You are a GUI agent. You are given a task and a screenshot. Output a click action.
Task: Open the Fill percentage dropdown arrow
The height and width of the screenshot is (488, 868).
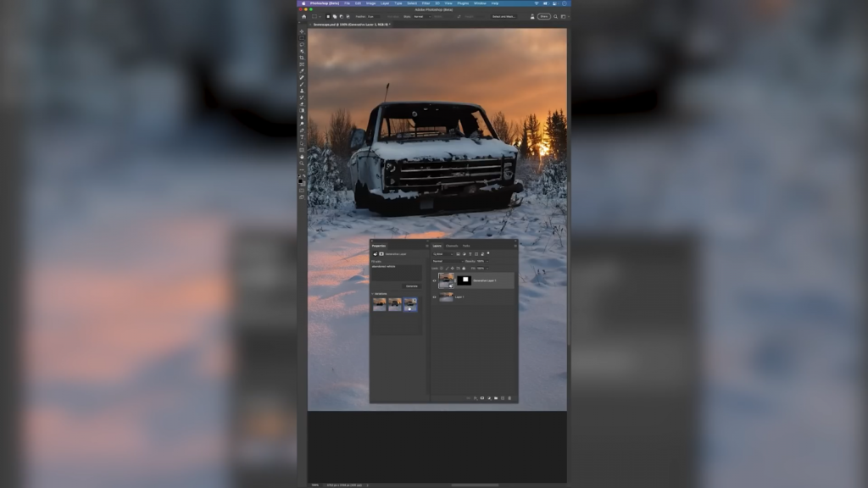(x=487, y=269)
